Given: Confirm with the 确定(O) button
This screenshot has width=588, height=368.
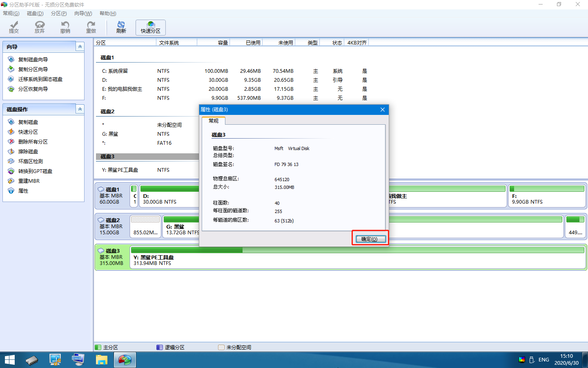Looking at the screenshot, I should [371, 239].
